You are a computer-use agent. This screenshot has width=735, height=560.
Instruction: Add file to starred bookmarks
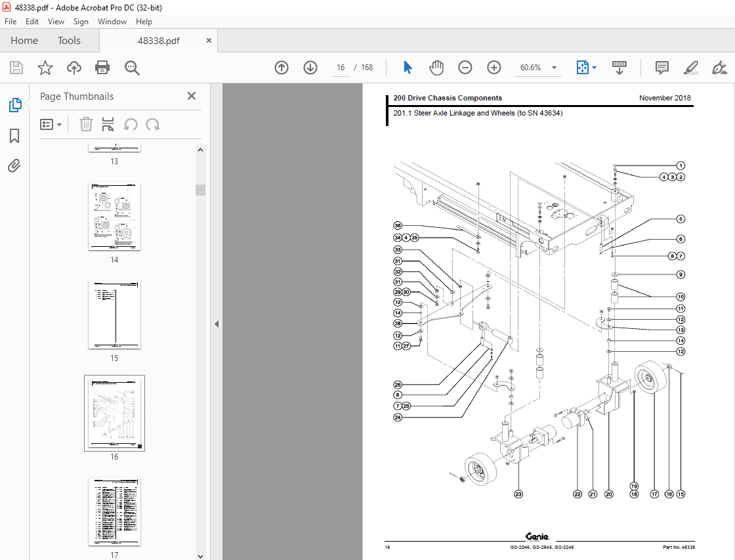[45, 68]
